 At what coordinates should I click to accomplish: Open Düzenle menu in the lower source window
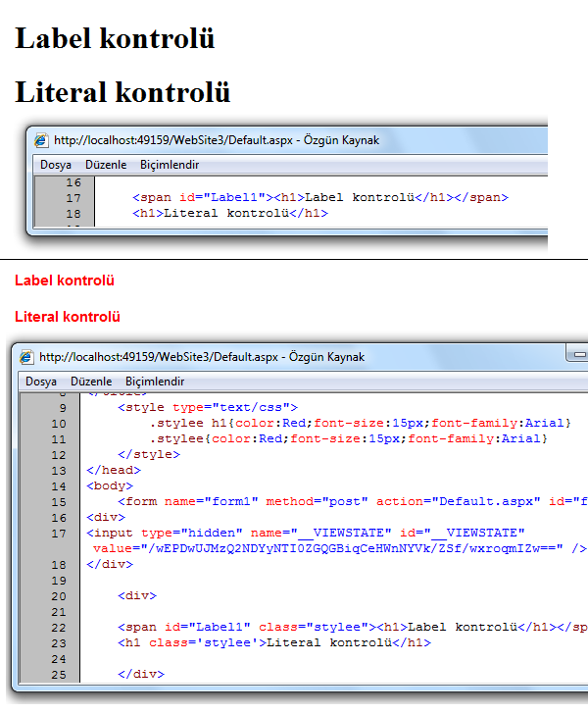[91, 382]
